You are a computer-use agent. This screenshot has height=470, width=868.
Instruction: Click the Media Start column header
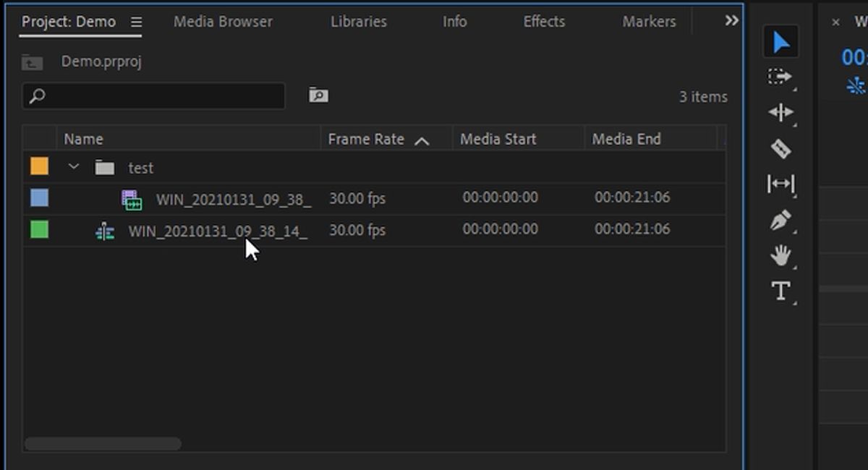coord(498,138)
